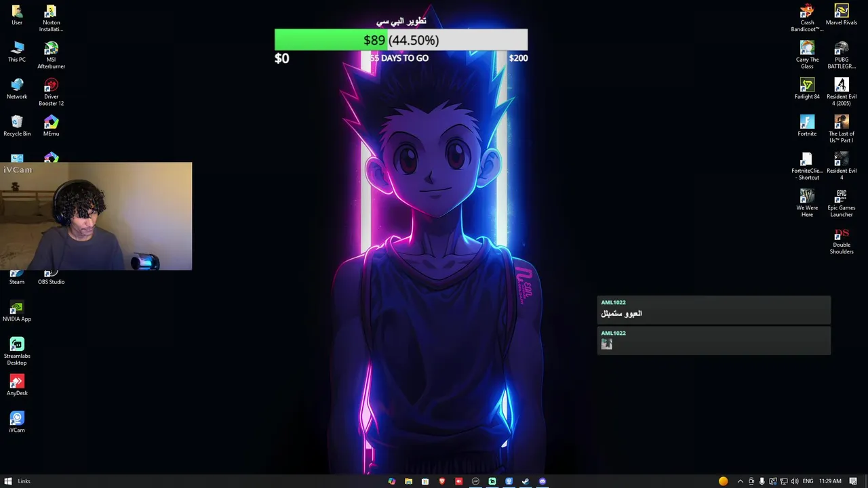Select the AnyDesk desktop shortcut
The height and width of the screenshot is (488, 868).
click(x=17, y=386)
